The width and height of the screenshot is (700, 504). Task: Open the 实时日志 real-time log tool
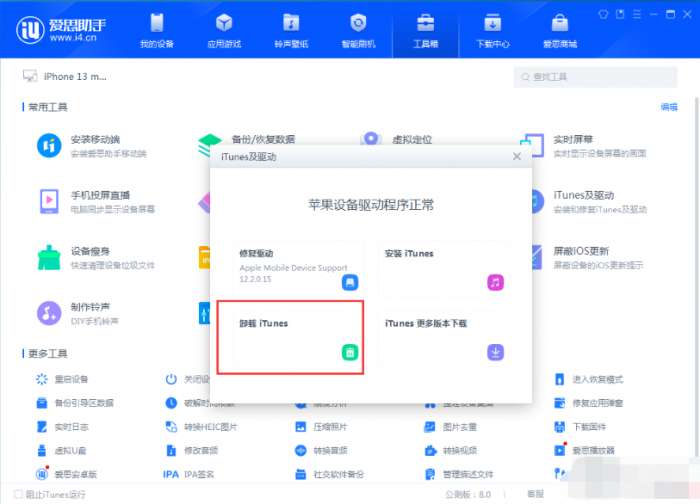[62, 427]
